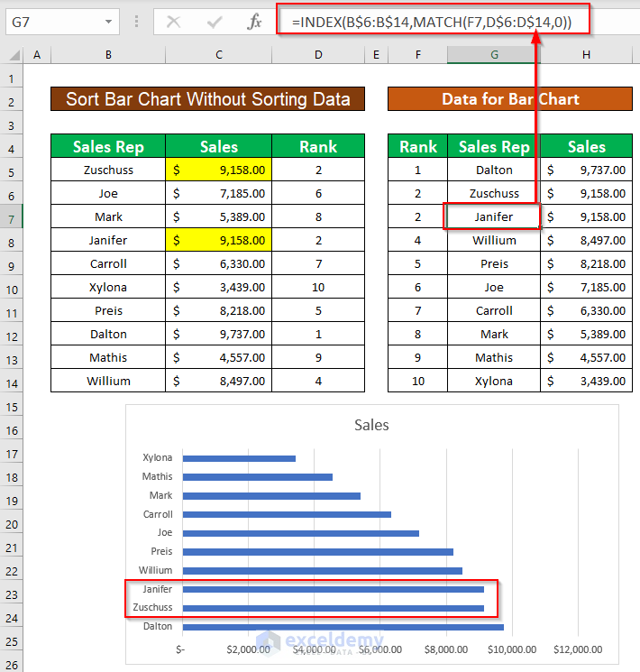Open the Name Box dropdown arrow

(108, 22)
